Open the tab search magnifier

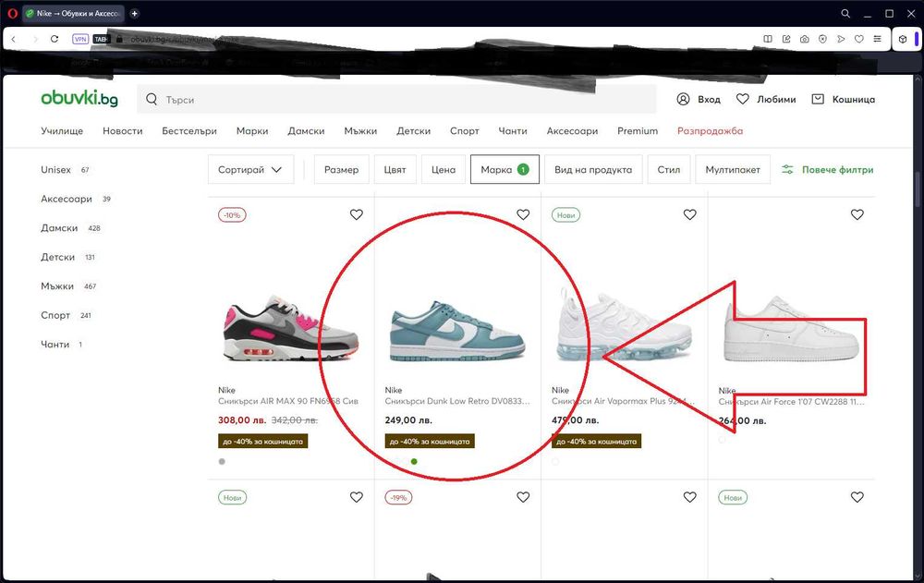(845, 13)
